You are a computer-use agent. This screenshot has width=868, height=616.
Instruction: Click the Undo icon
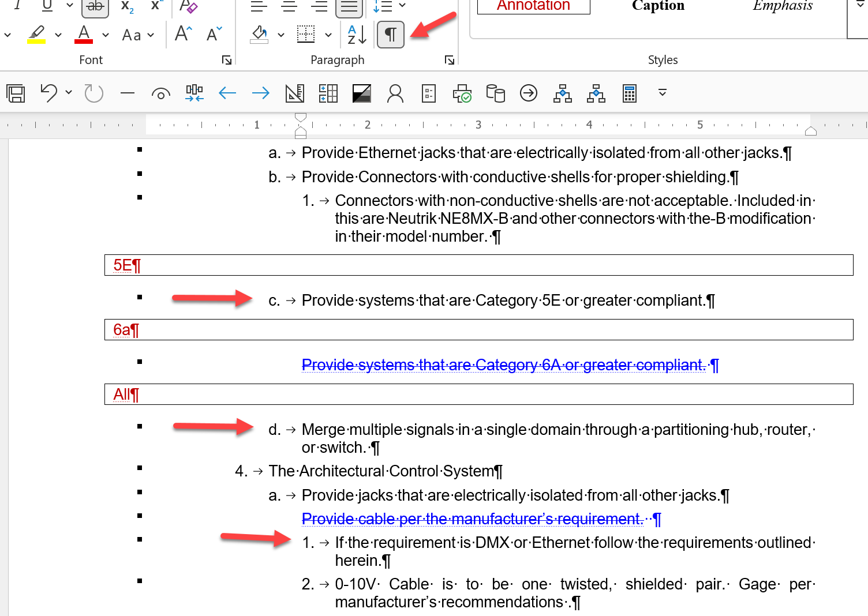click(x=49, y=93)
